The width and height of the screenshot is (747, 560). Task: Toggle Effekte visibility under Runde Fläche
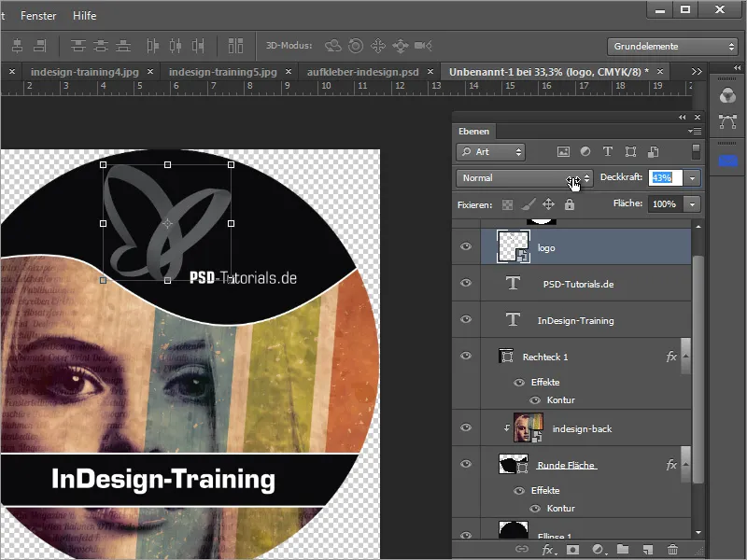(519, 491)
